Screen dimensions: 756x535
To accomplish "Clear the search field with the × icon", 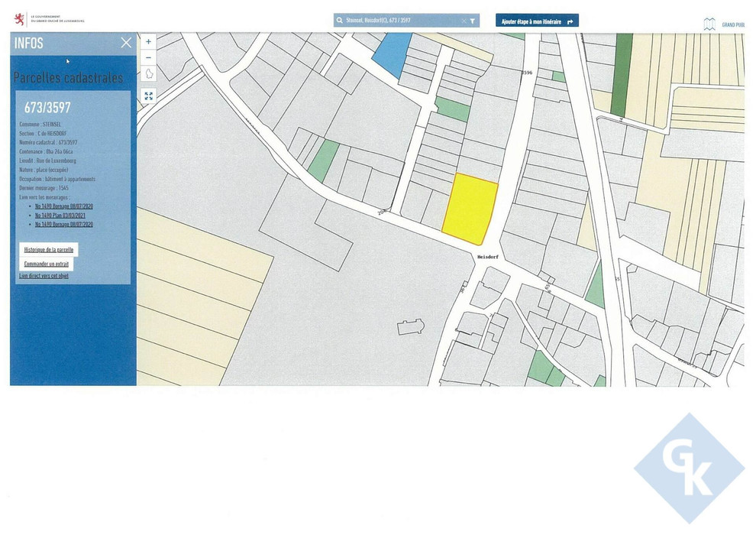I will click(463, 21).
